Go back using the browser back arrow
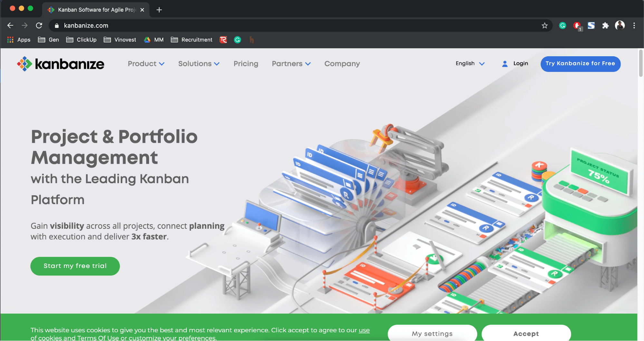 10,25
